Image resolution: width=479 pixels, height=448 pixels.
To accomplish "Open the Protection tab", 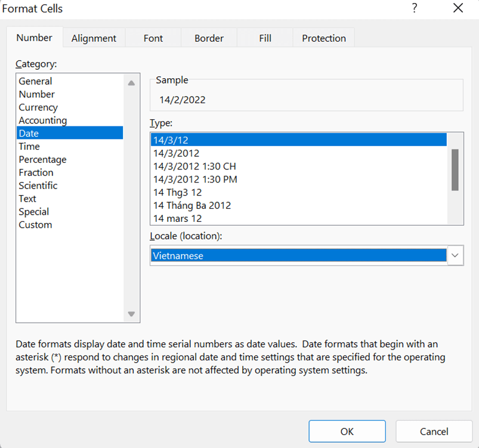I will pyautogui.click(x=324, y=38).
